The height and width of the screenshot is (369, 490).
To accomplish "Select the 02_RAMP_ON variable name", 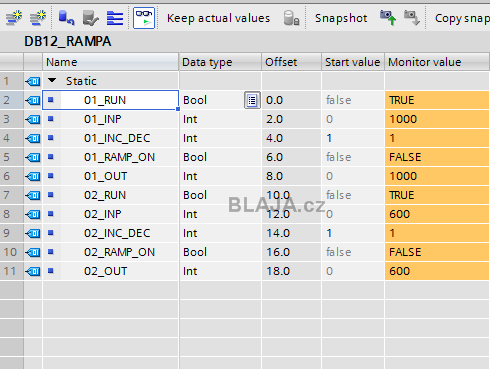I will (x=119, y=252).
